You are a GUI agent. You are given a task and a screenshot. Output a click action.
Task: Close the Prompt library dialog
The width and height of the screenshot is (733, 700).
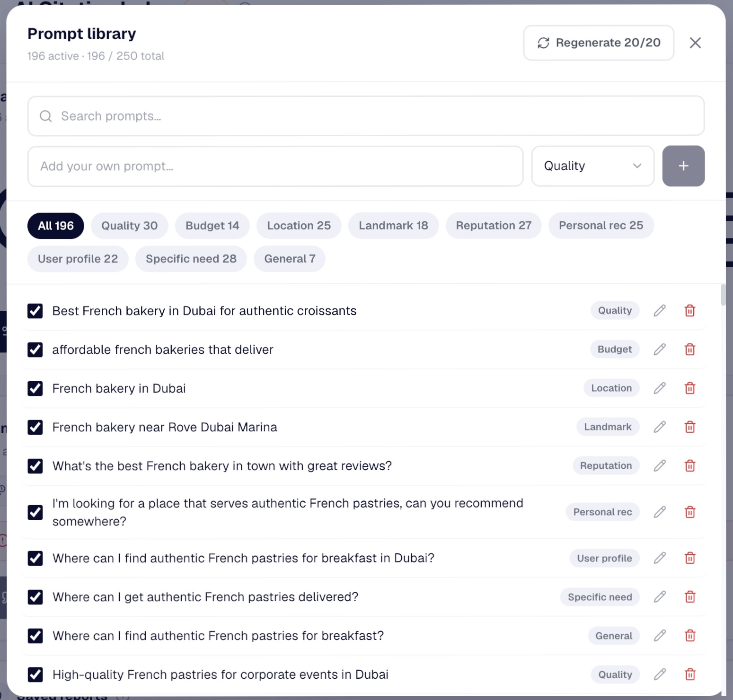695,43
